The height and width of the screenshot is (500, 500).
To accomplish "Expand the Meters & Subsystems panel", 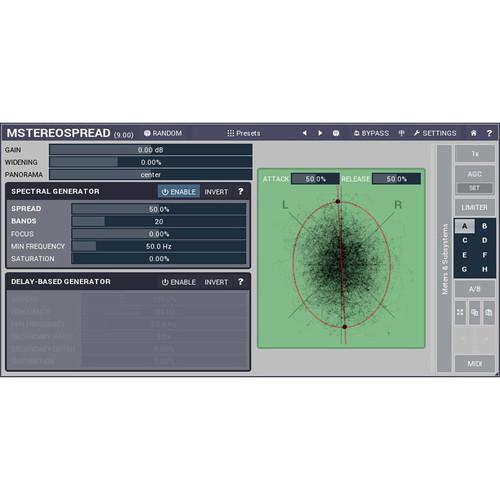I will (444, 258).
